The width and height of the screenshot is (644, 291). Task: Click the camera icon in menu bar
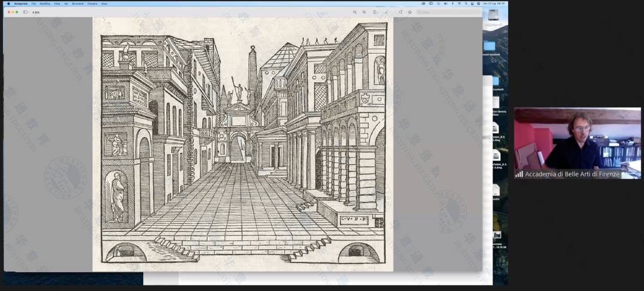[423, 4]
